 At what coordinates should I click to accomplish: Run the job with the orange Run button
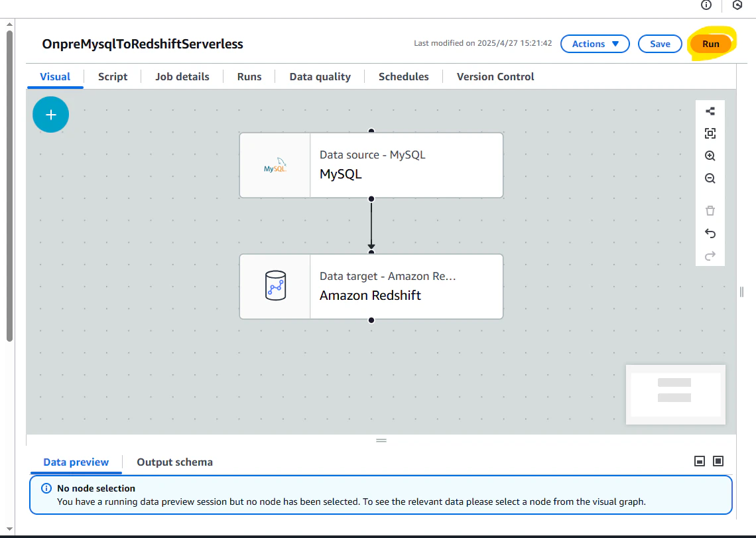tap(711, 44)
